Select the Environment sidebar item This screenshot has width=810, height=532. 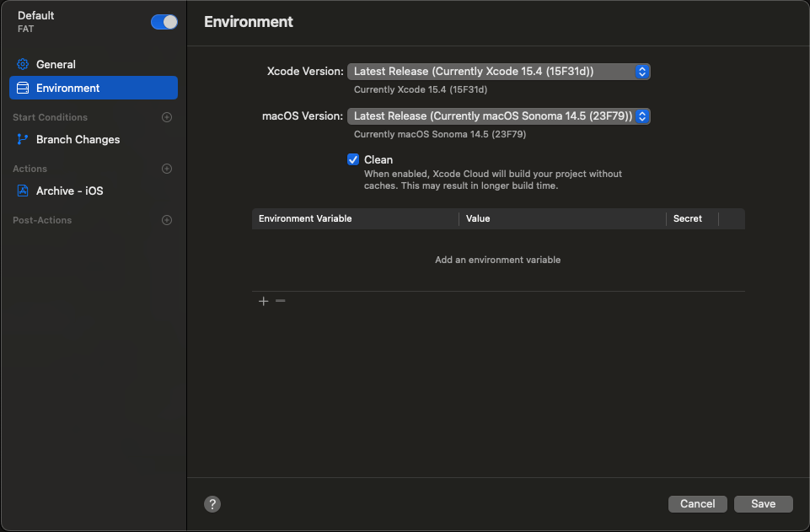(94, 88)
